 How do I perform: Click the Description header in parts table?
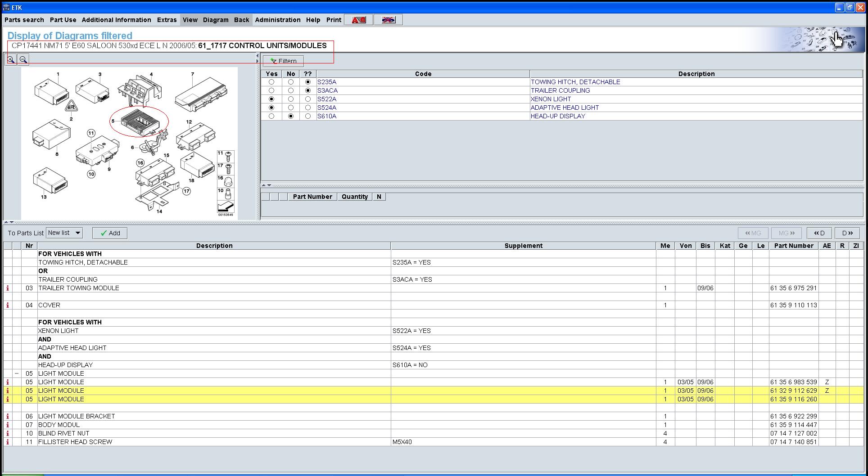point(214,246)
